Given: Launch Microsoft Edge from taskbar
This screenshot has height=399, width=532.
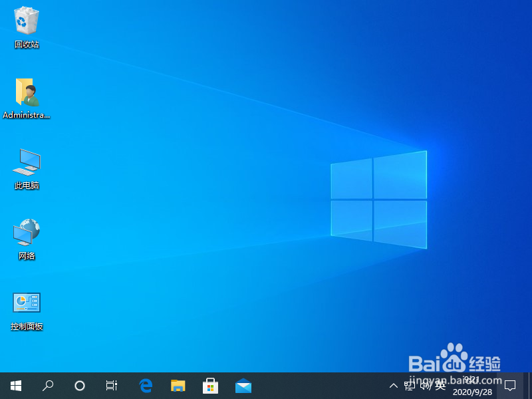Looking at the screenshot, I should click(146, 386).
